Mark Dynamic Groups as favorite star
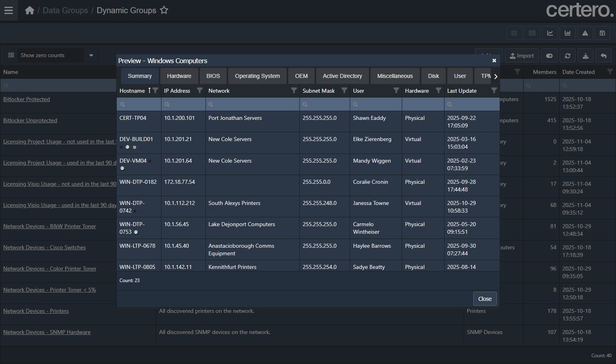The image size is (616, 364). [164, 10]
